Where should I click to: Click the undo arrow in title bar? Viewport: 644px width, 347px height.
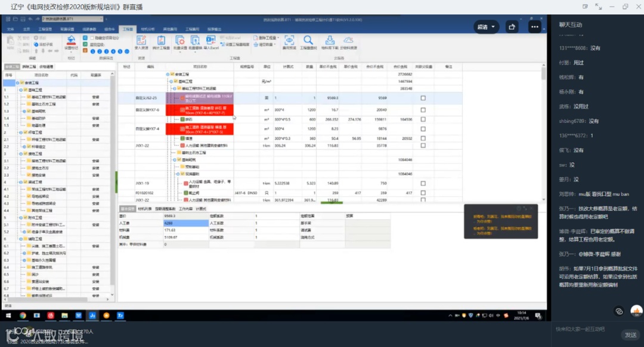(x=30, y=19)
